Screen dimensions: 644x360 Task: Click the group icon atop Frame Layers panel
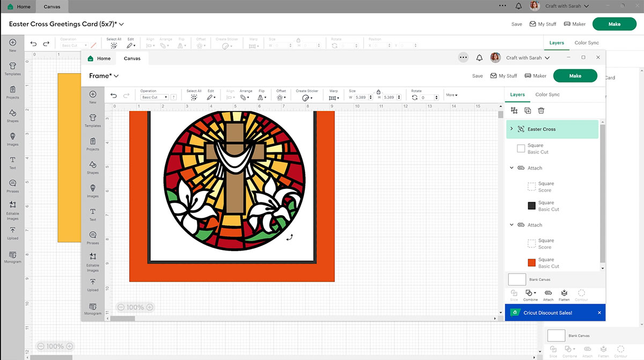[514, 111]
